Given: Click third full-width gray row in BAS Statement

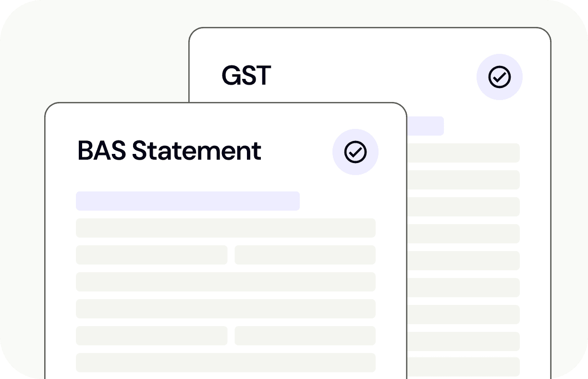Looking at the screenshot, I should point(225,309).
